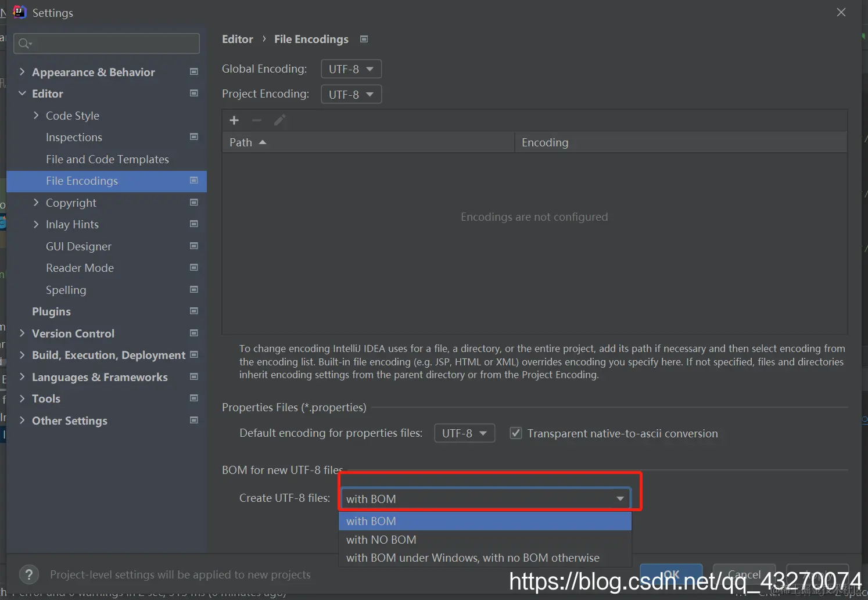
Task: Click project icon on Inspections row
Action: click(194, 136)
